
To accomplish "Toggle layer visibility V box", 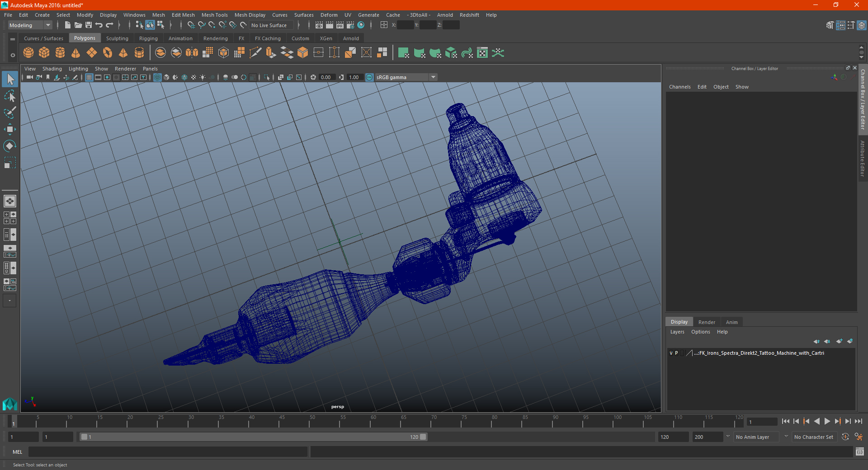I will (x=671, y=353).
